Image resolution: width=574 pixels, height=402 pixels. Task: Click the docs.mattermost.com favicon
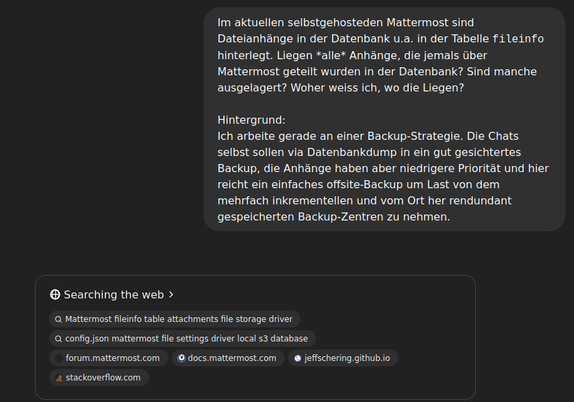tap(181, 358)
